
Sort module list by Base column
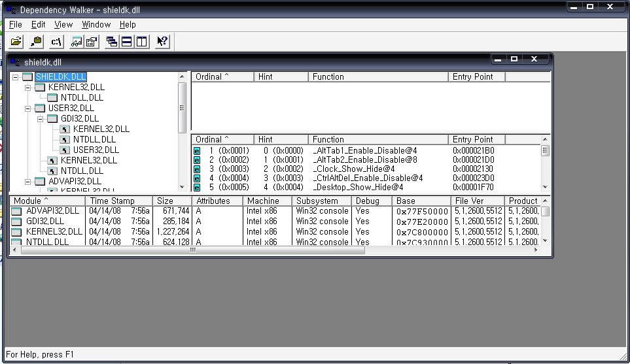[421, 201]
